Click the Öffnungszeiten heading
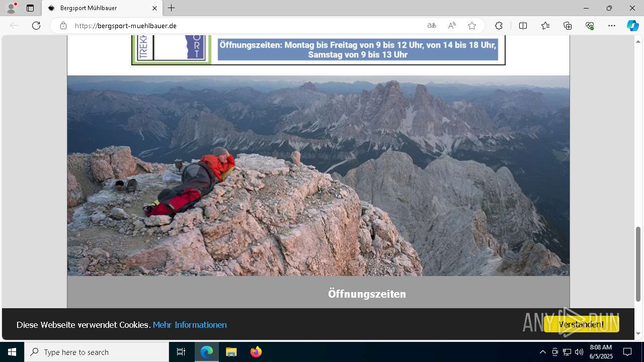The height and width of the screenshot is (362, 644). coord(367,294)
